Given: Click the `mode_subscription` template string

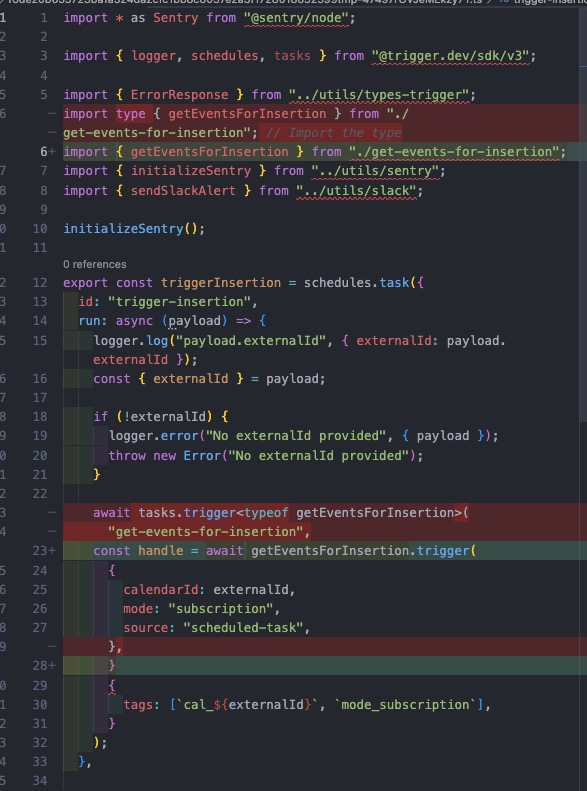Looking at the screenshot, I should (405, 705).
